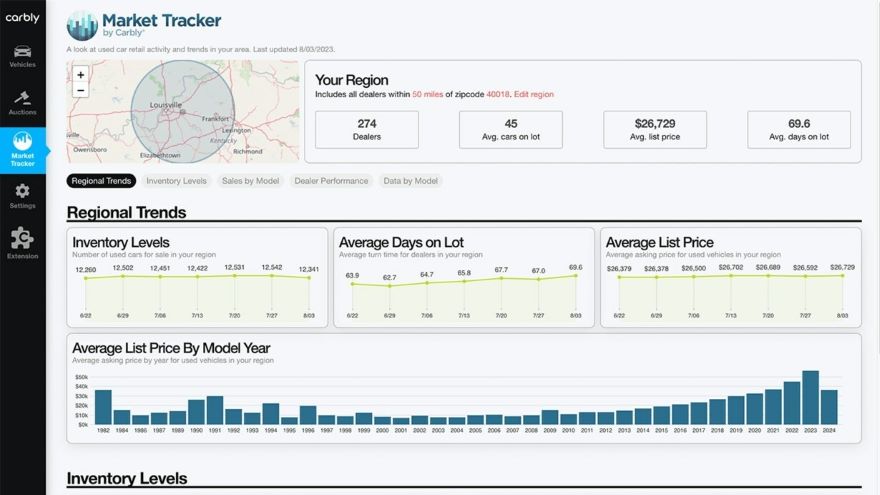
Task: Click the Edit region link
Action: tap(534, 94)
